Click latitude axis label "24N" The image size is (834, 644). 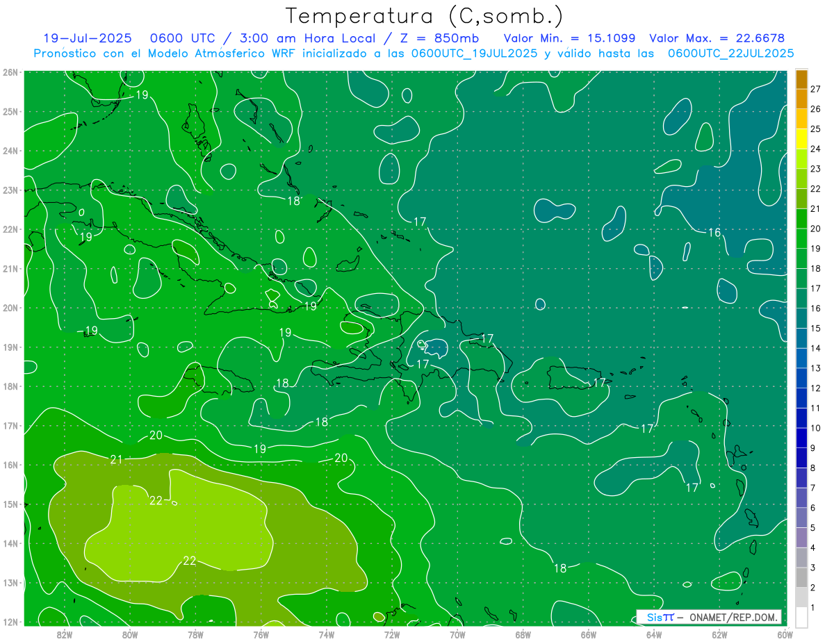pos(10,151)
